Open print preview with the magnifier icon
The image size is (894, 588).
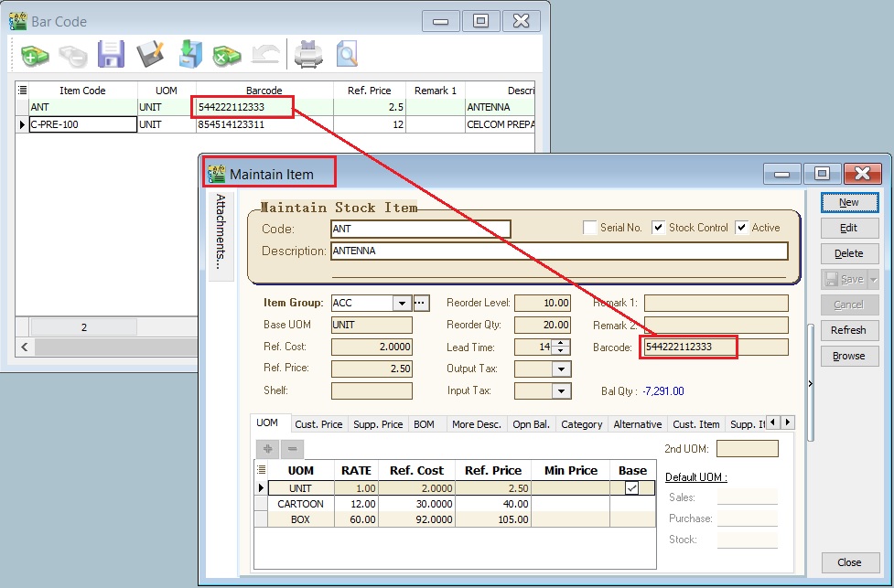click(x=347, y=55)
